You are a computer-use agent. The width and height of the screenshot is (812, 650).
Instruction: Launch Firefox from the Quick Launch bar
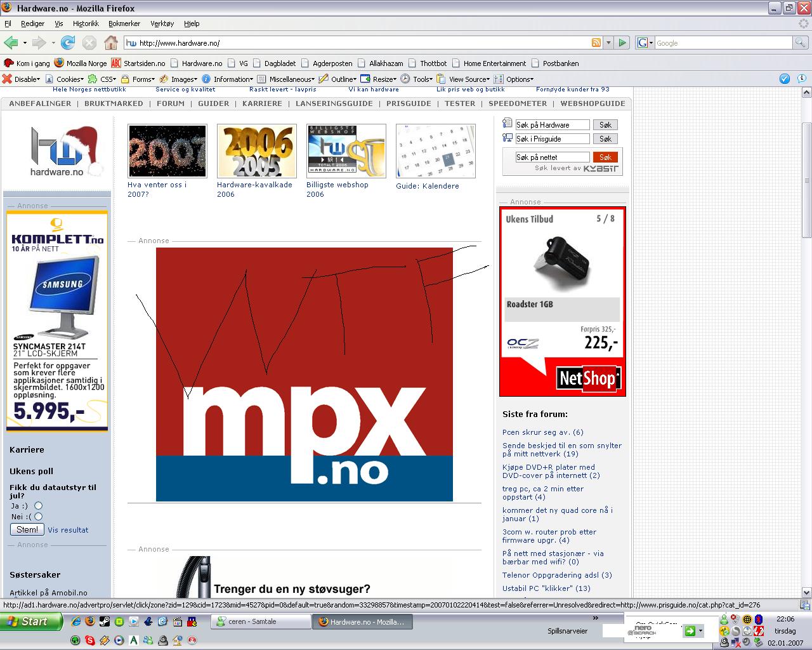pos(90,621)
